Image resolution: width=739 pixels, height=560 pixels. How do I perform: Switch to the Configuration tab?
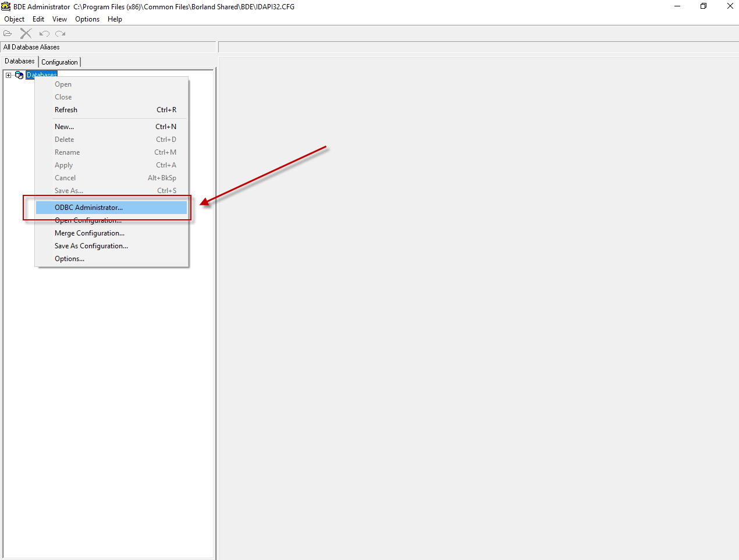point(59,62)
